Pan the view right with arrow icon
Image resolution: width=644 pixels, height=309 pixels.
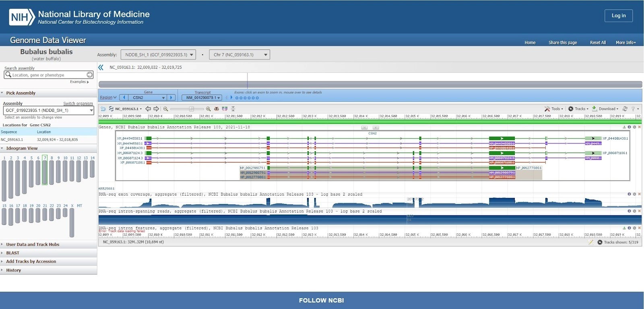(x=156, y=109)
